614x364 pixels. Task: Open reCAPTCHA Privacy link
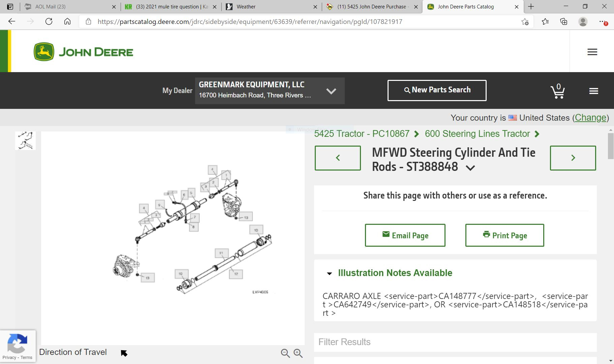tap(9, 358)
